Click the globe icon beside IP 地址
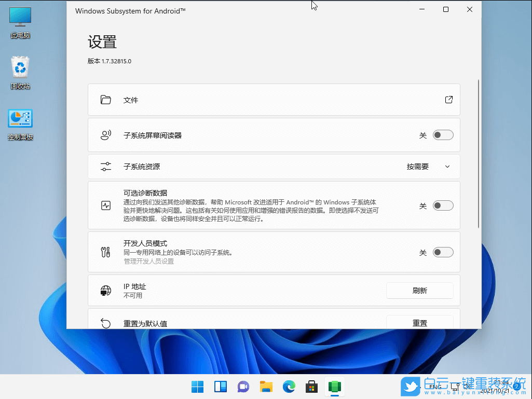The image size is (532, 399). 105,291
